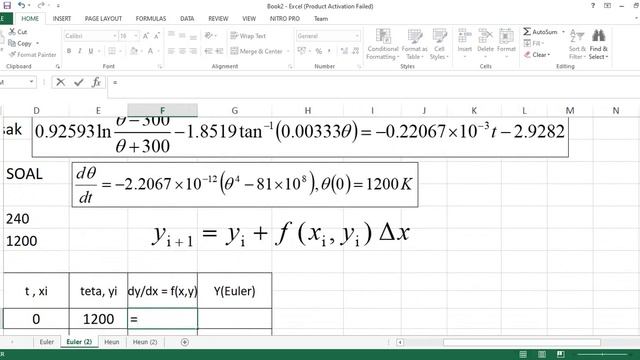Confirm entry with the checkmark button
Viewport: 640px width, 360px height.
point(78,82)
